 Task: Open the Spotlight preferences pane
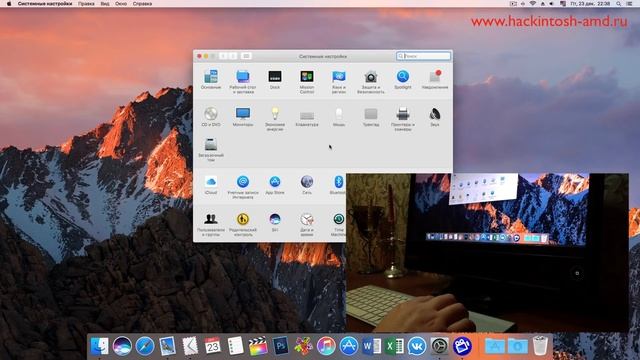tap(402, 79)
